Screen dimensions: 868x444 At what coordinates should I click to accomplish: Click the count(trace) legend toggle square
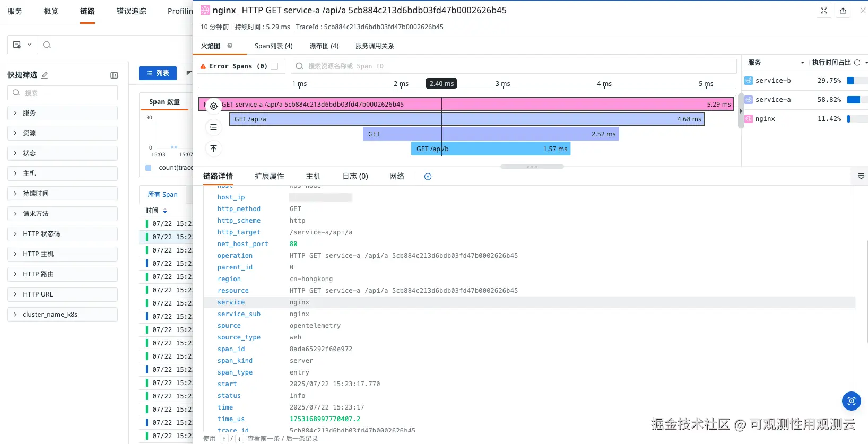click(148, 168)
